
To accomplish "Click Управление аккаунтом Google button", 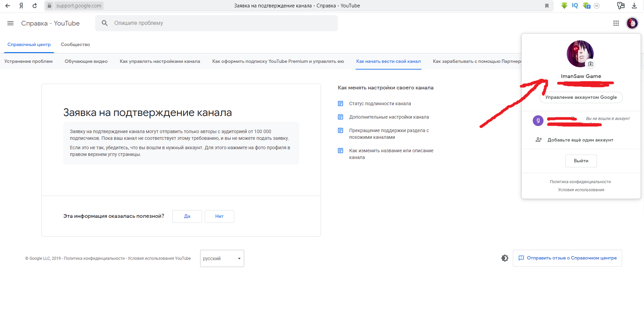I will point(581,97).
